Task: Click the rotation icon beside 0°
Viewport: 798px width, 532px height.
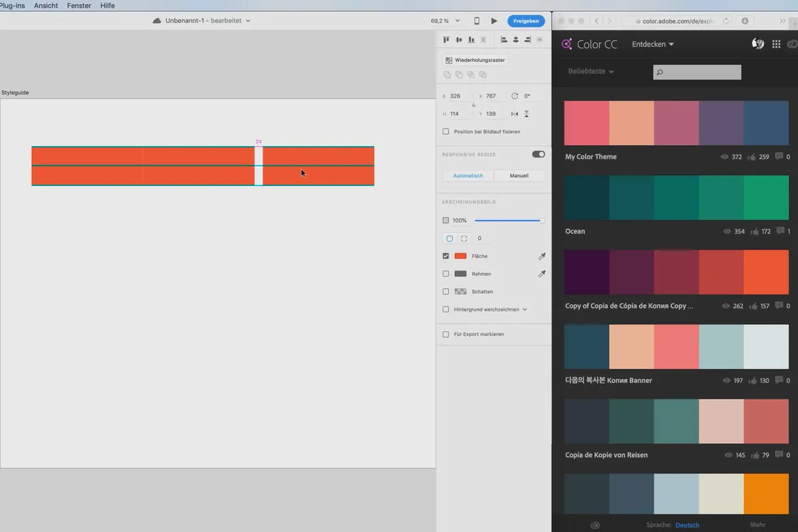Action: pos(515,96)
